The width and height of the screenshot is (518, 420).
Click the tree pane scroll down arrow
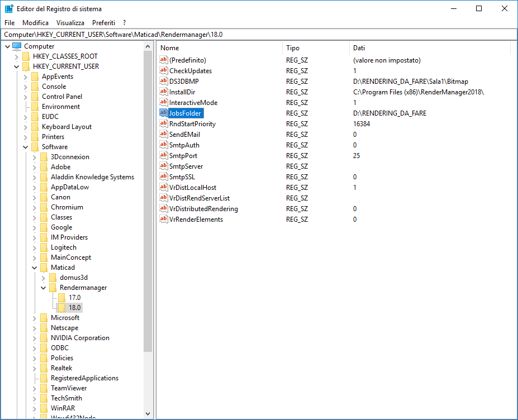(x=148, y=414)
